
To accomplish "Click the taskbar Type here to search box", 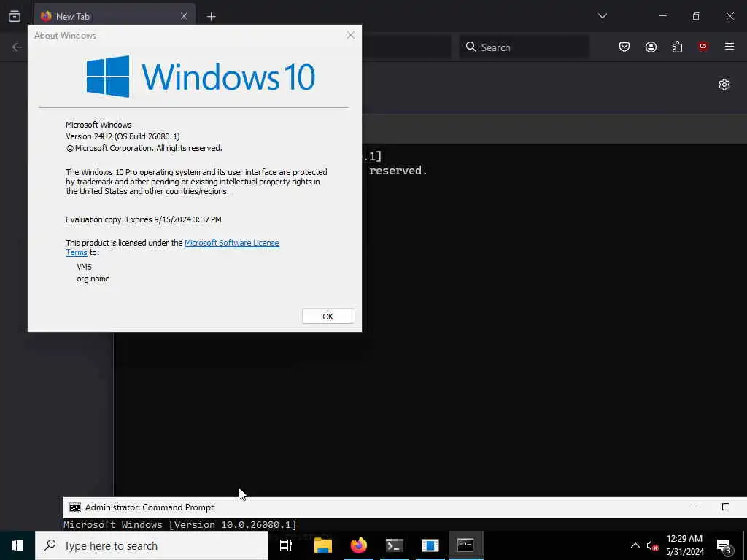I will [x=152, y=545].
